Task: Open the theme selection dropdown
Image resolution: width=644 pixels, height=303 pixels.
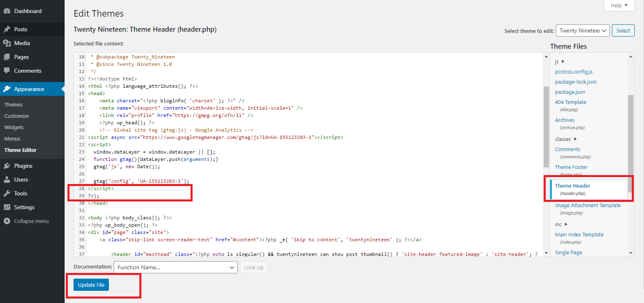Action: click(x=582, y=30)
